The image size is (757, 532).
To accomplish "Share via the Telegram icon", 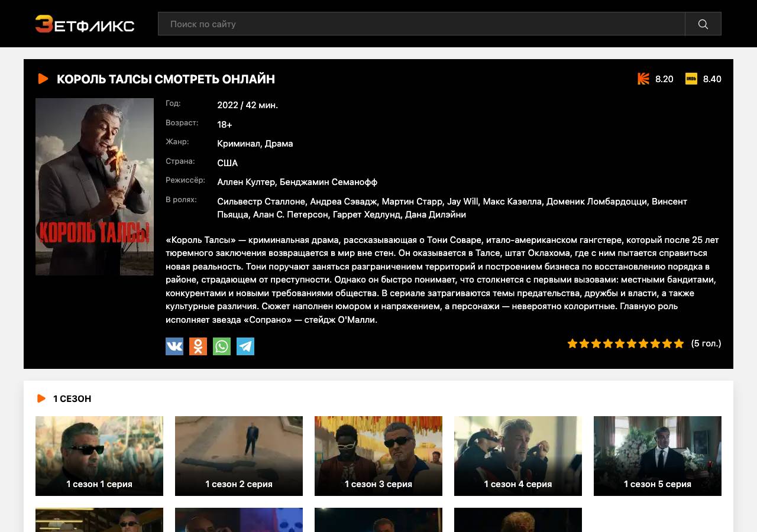I will pyautogui.click(x=245, y=346).
